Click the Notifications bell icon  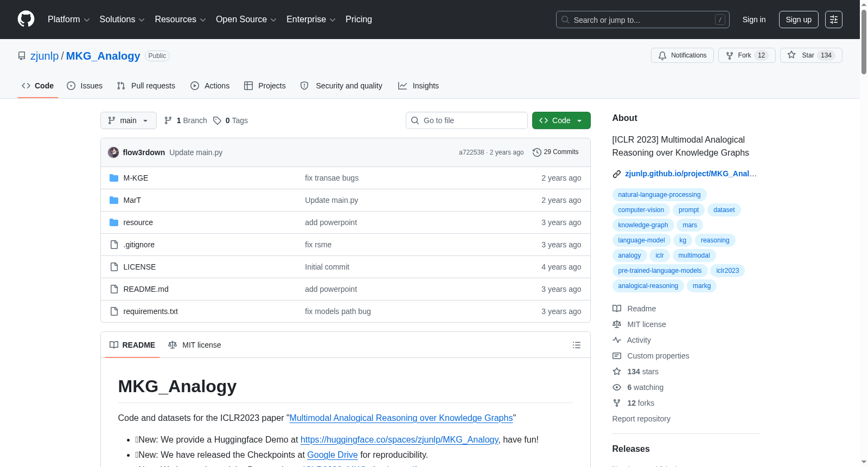662,55
